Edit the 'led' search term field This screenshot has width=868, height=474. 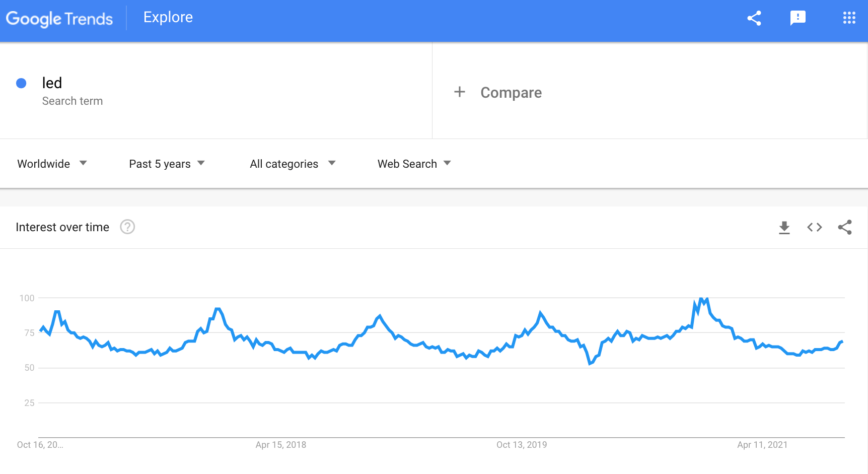click(216, 91)
